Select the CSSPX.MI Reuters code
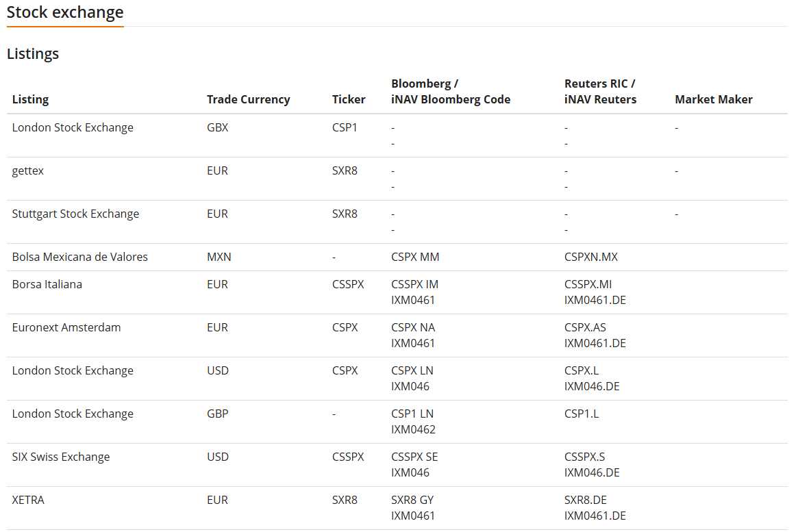Image resolution: width=796 pixels, height=532 pixels. pos(588,284)
